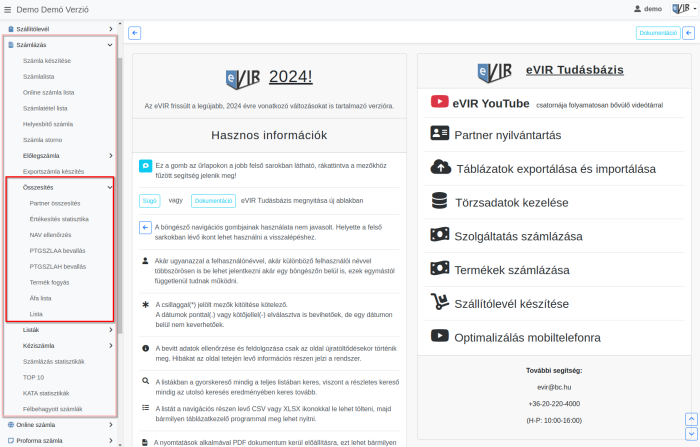700x447 pixels.
Task: Open Számla storno menu item
Action: pyautogui.click(x=42, y=140)
